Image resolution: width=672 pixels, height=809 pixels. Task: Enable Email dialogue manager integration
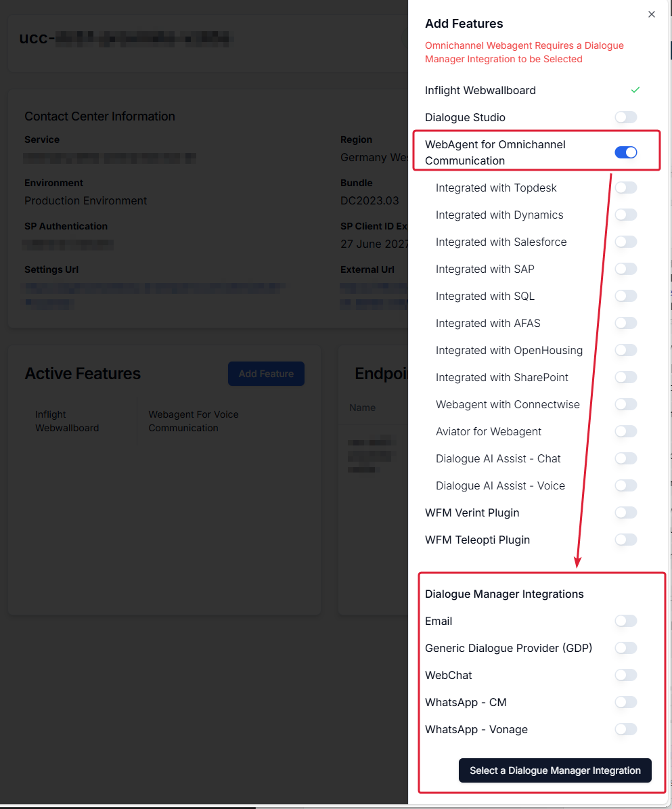(x=625, y=621)
